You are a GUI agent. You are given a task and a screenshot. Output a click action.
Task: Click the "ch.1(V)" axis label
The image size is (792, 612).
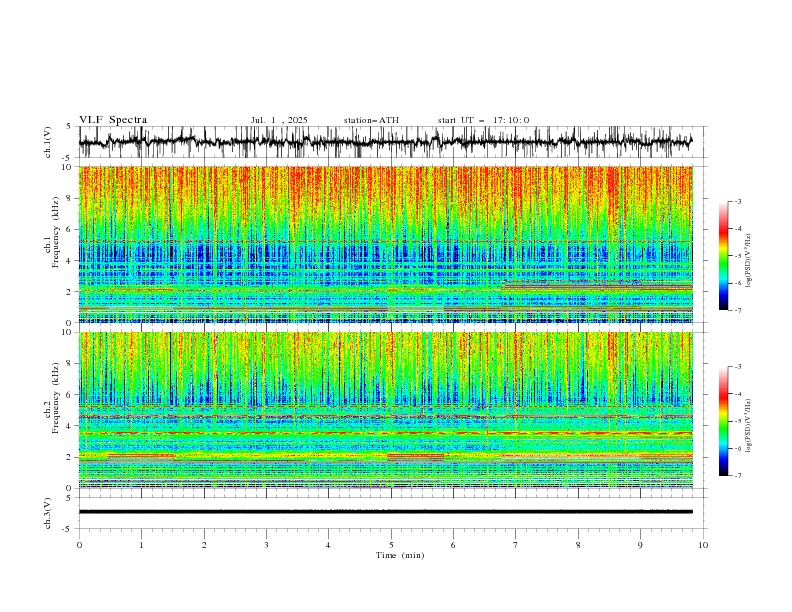point(48,142)
